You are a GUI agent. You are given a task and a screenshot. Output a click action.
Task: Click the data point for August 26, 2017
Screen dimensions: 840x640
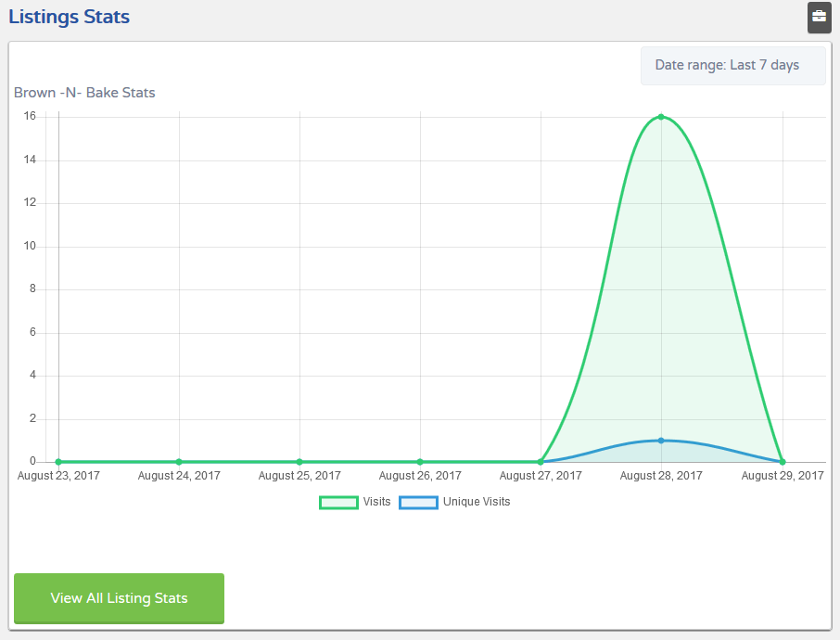click(421, 462)
